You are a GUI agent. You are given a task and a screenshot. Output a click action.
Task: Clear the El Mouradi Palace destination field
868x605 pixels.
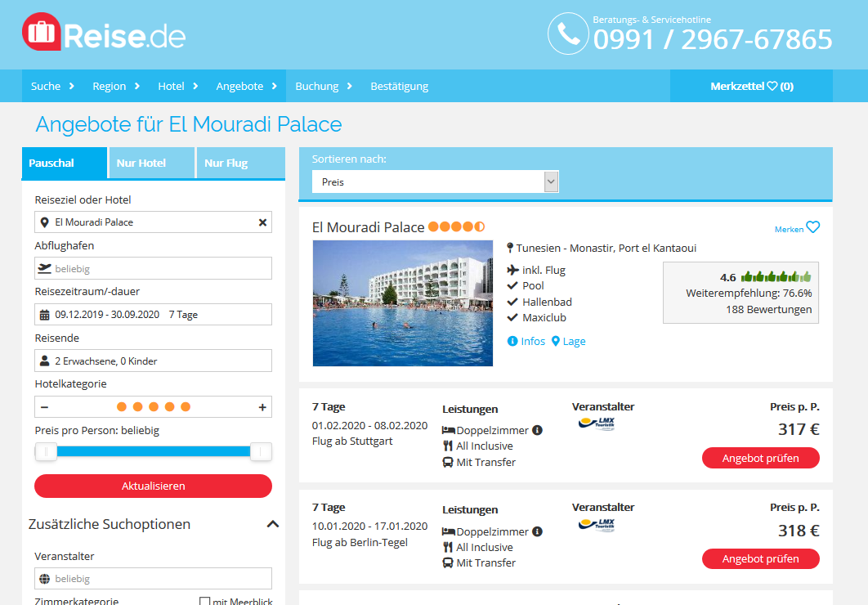pyautogui.click(x=262, y=222)
